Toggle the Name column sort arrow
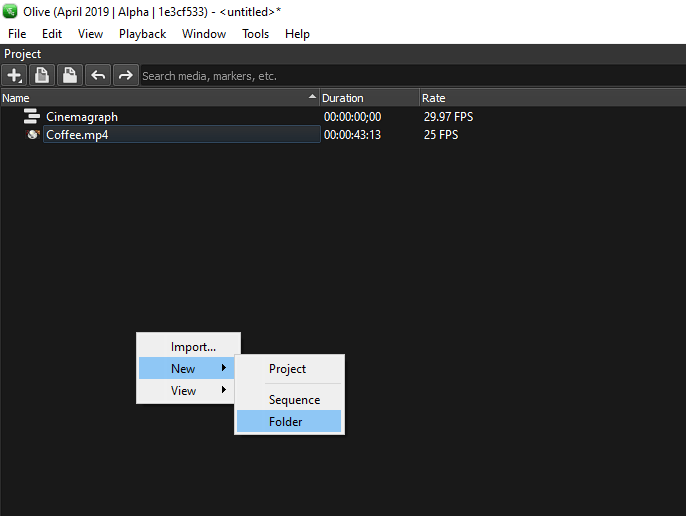 (x=312, y=96)
